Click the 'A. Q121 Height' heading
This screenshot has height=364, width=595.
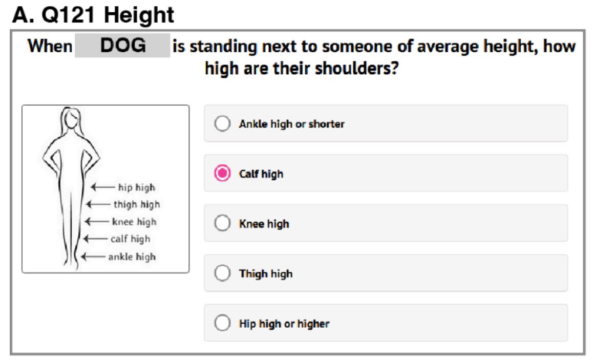pos(93,14)
